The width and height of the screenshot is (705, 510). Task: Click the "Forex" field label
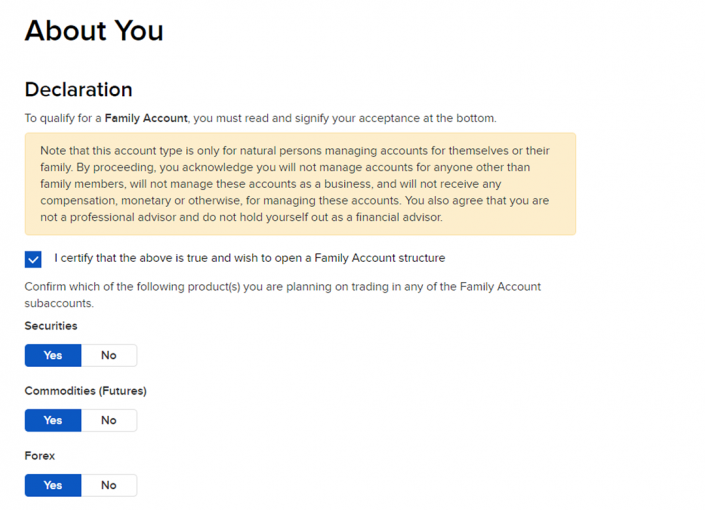[x=40, y=456]
